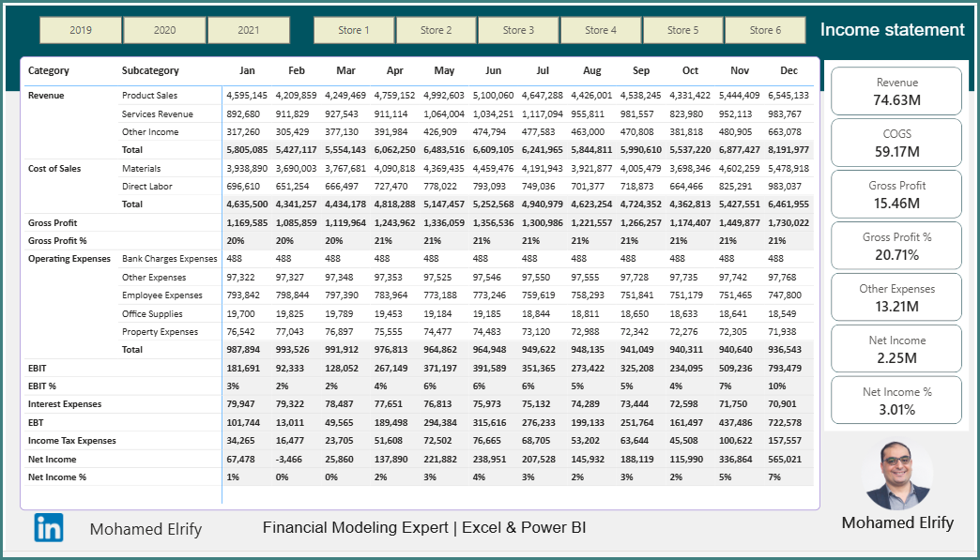Select the Materials subcategory

[141, 169]
